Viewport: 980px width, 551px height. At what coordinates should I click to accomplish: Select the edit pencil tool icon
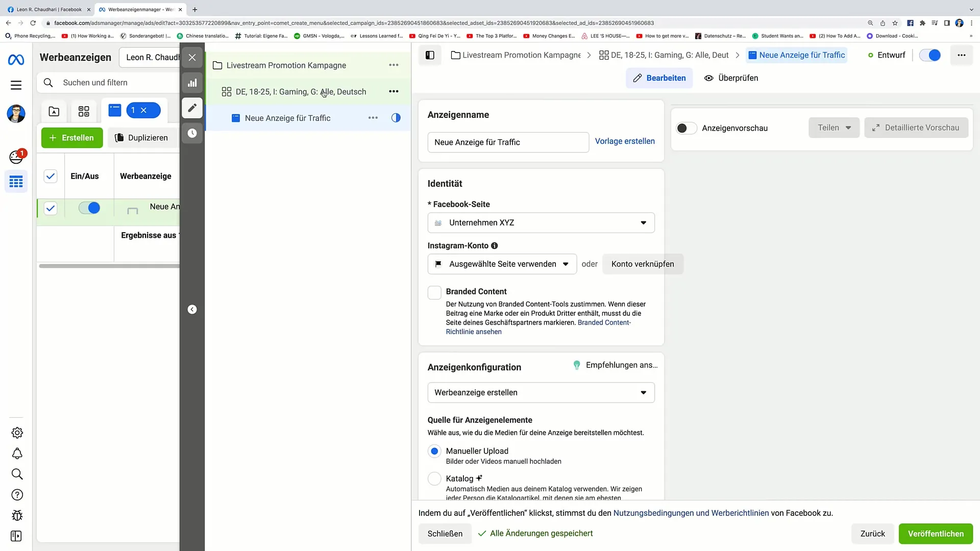(x=192, y=108)
